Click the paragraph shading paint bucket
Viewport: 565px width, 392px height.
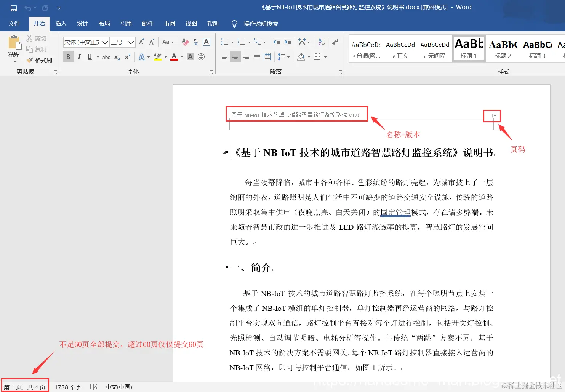point(301,57)
